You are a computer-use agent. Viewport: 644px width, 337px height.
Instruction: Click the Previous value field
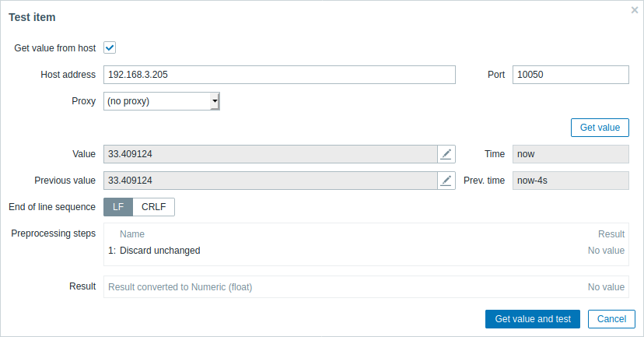pyautogui.click(x=270, y=181)
